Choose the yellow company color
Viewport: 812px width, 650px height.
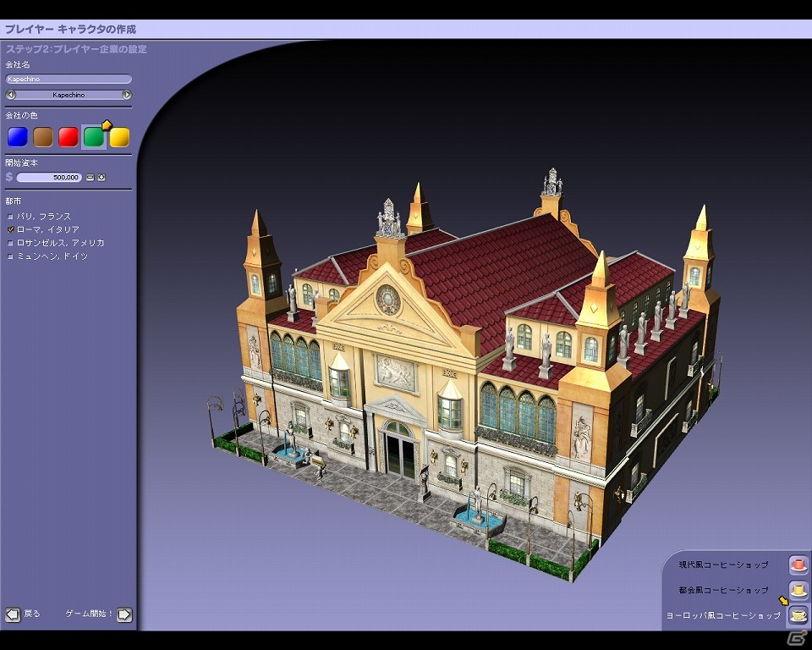coord(119,137)
